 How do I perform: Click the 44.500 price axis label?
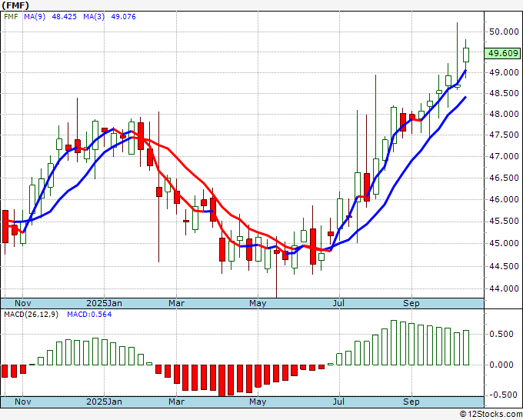coord(504,266)
